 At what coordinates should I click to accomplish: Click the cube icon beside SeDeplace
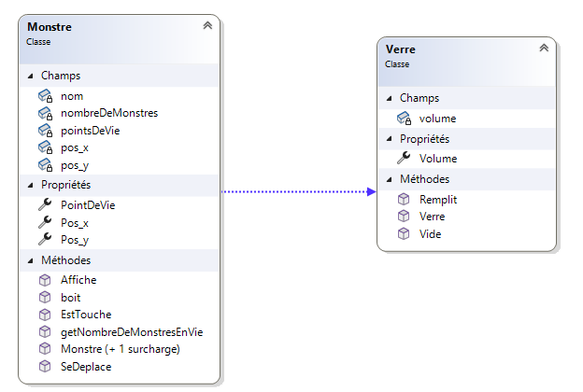point(44,367)
